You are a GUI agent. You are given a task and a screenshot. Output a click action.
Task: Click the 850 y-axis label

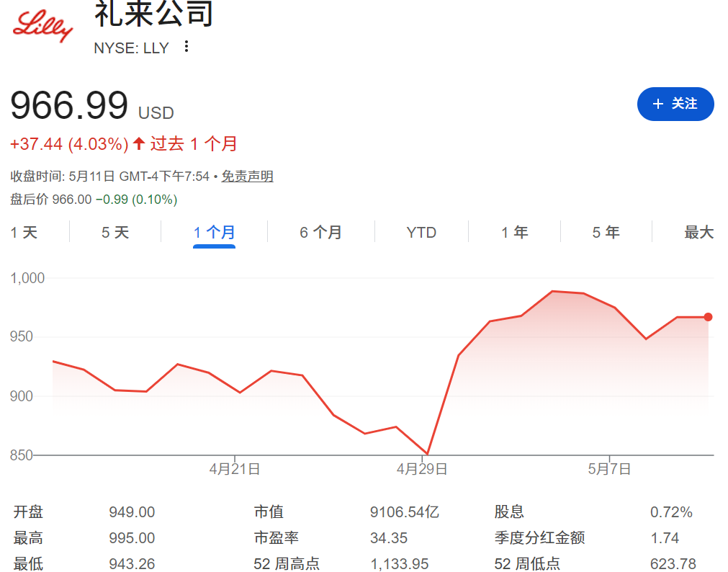[22, 455]
